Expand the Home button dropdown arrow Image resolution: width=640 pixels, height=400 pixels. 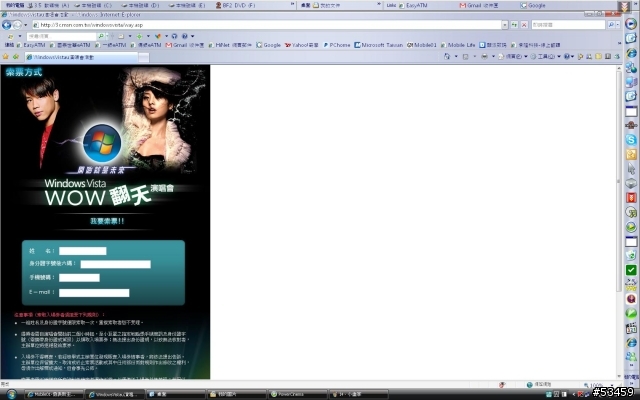(456, 56)
